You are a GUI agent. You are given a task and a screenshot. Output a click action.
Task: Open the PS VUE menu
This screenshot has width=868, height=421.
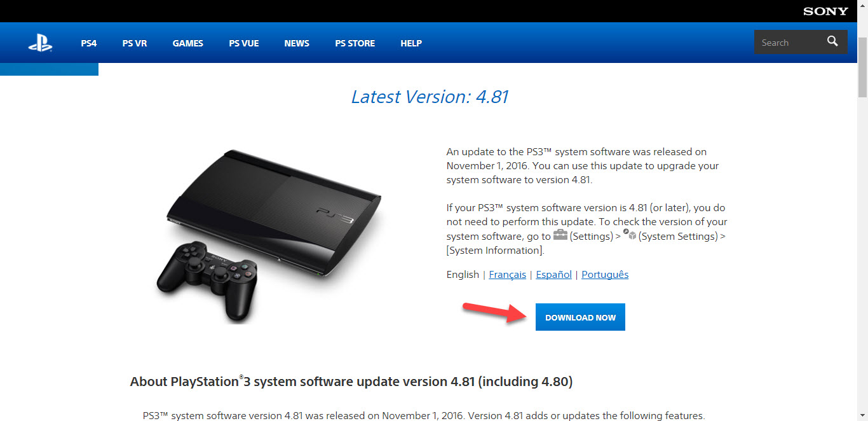click(244, 43)
